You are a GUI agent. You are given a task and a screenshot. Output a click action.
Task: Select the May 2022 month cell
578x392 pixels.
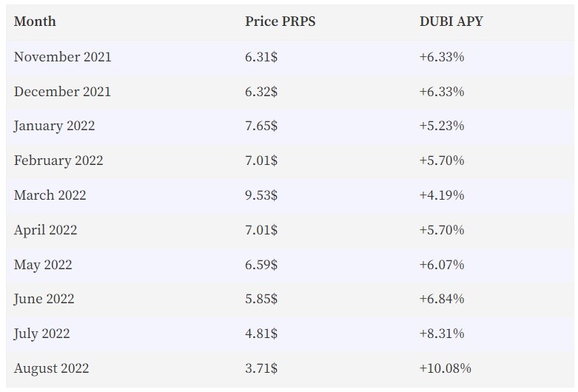pyautogui.click(x=43, y=265)
